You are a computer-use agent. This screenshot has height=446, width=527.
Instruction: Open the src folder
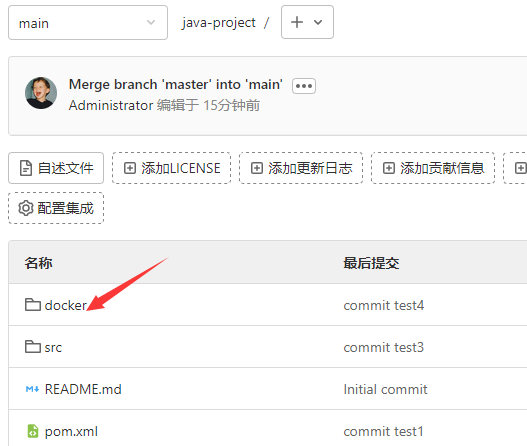click(x=53, y=347)
